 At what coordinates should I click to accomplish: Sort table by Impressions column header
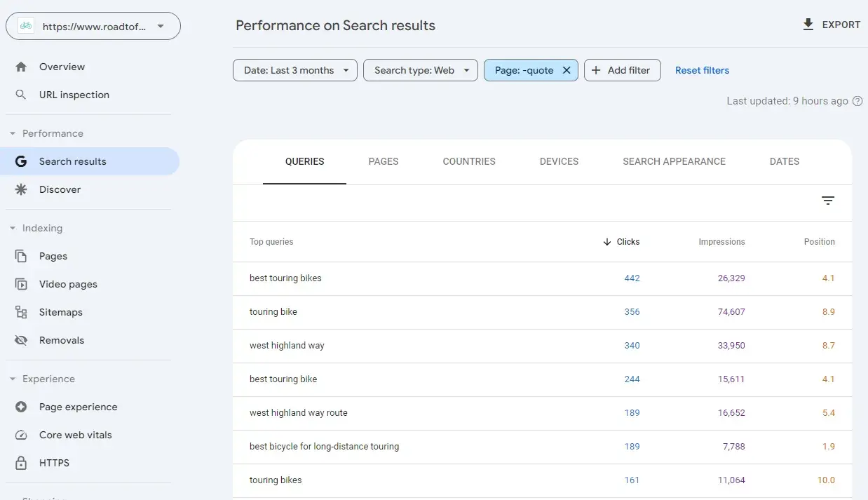721,242
